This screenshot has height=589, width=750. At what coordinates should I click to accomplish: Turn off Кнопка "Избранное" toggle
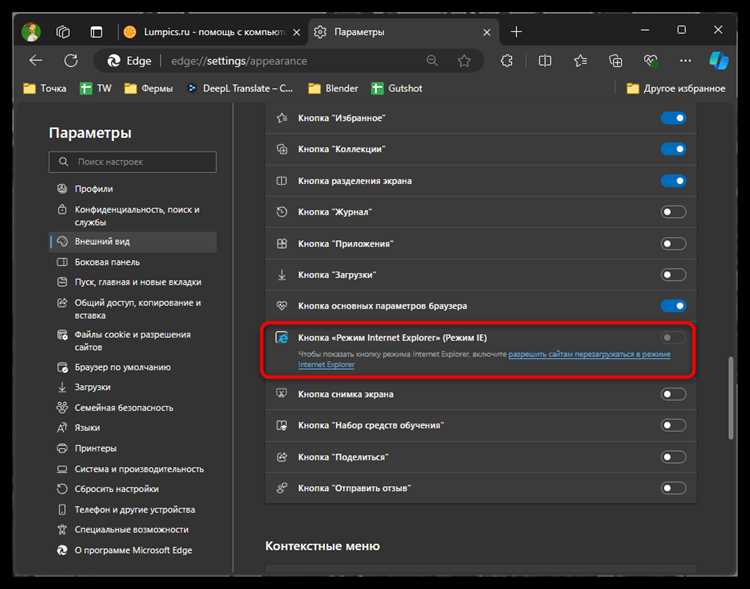click(673, 118)
